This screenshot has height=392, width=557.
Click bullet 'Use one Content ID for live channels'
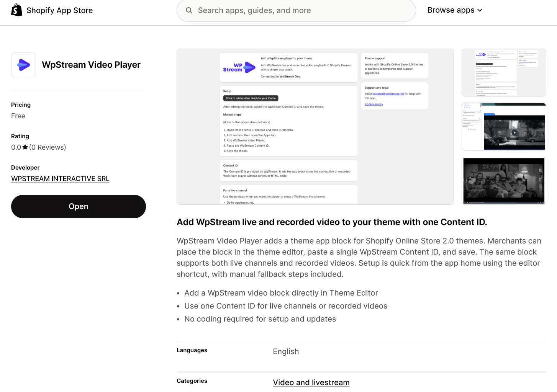click(286, 306)
